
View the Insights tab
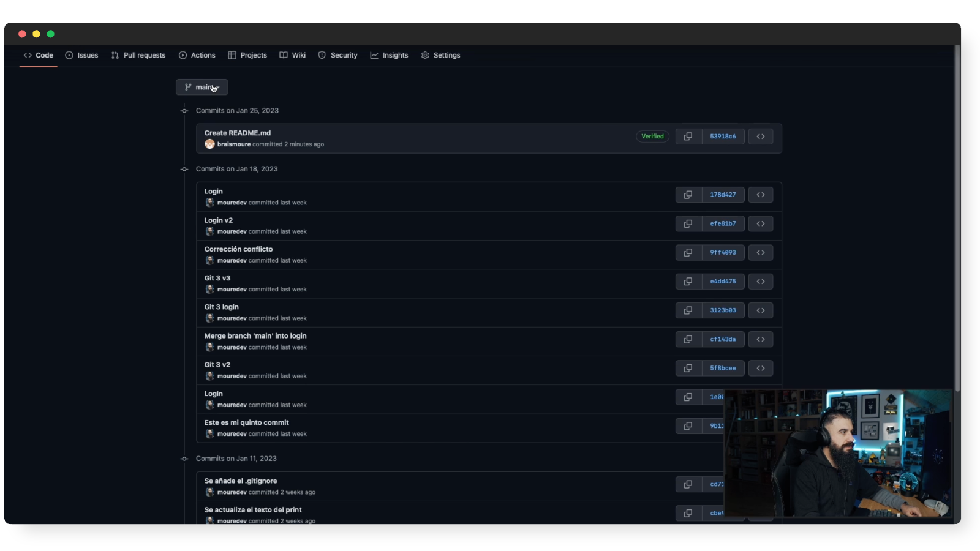(x=389, y=55)
